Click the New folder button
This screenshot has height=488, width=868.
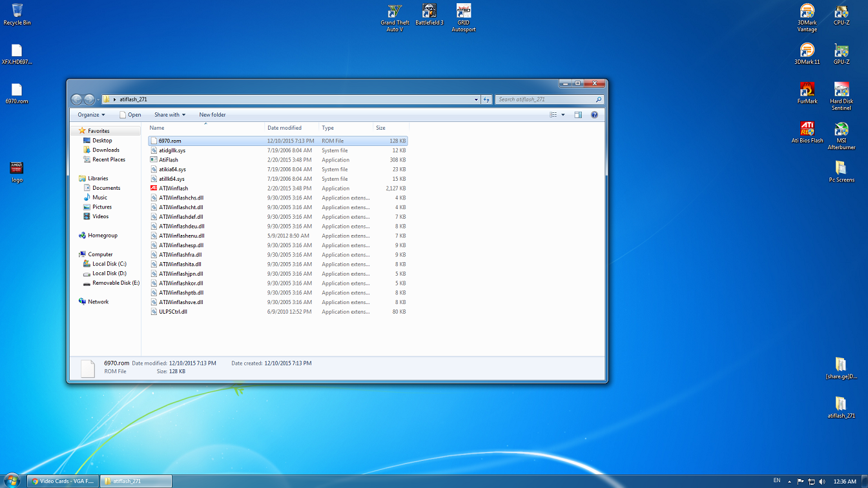pyautogui.click(x=212, y=115)
